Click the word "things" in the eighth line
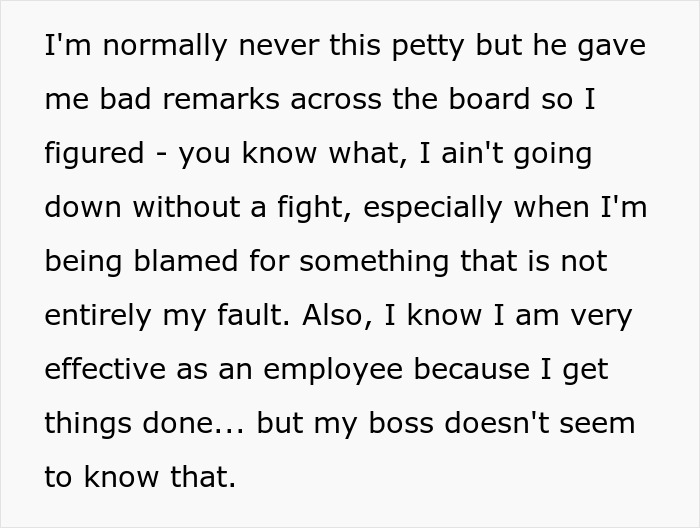Viewport: 700px width, 528px height. tap(88, 425)
